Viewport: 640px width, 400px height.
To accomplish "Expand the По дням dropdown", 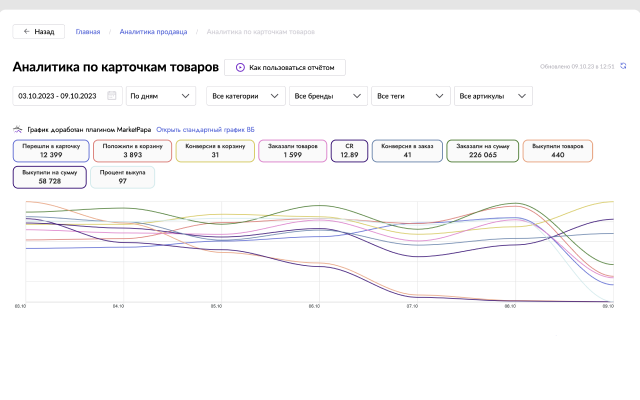I will click(x=161, y=96).
